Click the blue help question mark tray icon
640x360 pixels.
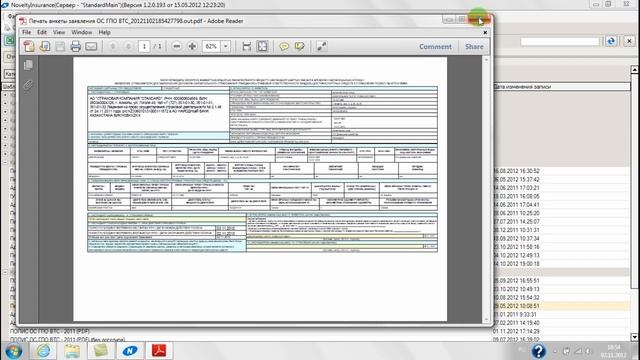click(x=539, y=351)
